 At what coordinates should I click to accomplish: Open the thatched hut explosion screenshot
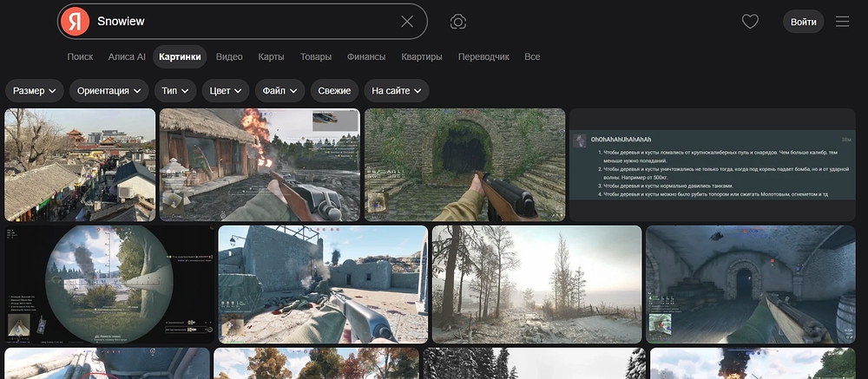(260, 165)
